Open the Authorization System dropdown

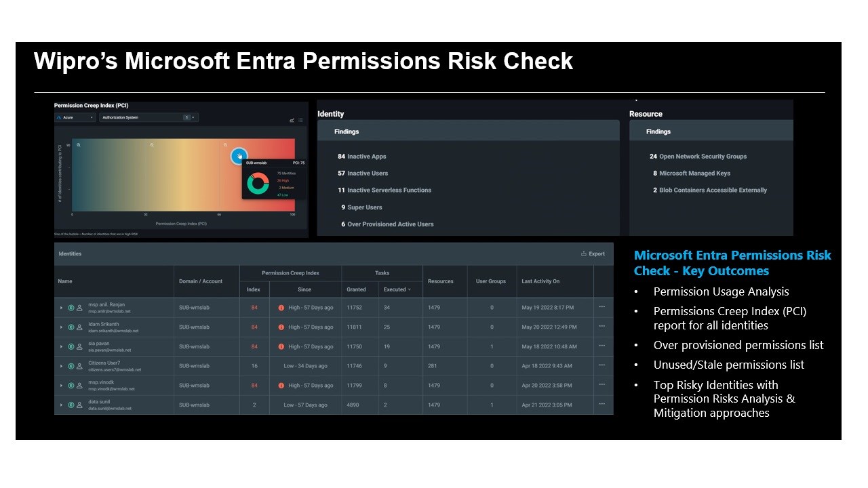tap(149, 117)
